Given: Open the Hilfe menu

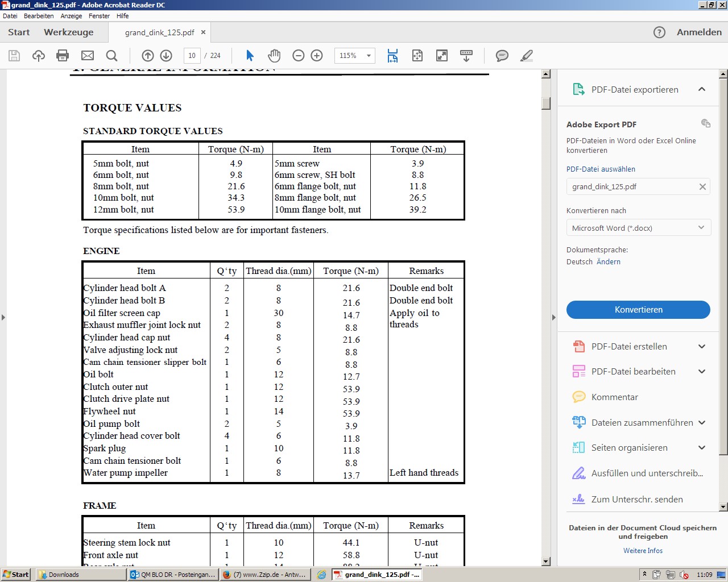Looking at the screenshot, I should point(123,16).
